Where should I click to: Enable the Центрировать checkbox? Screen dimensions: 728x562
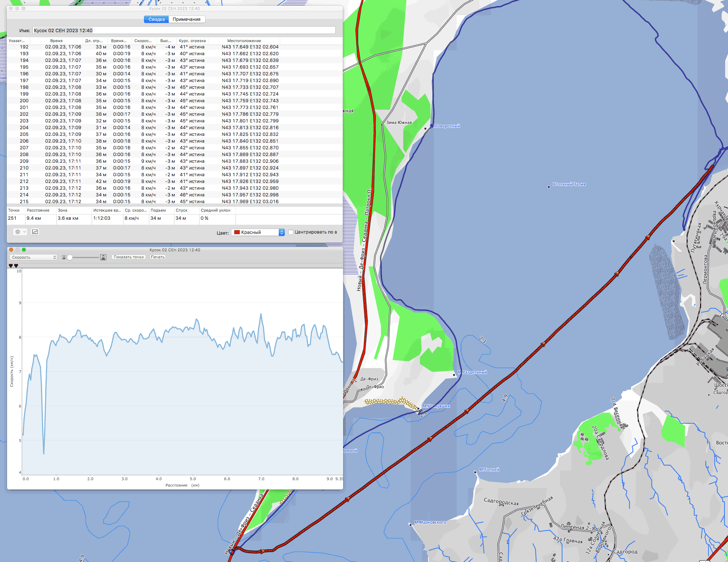(291, 232)
